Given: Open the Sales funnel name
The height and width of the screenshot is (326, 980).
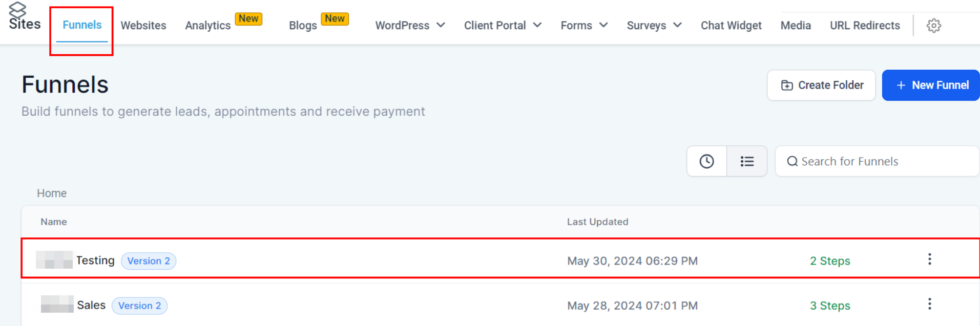Looking at the screenshot, I should (91, 305).
